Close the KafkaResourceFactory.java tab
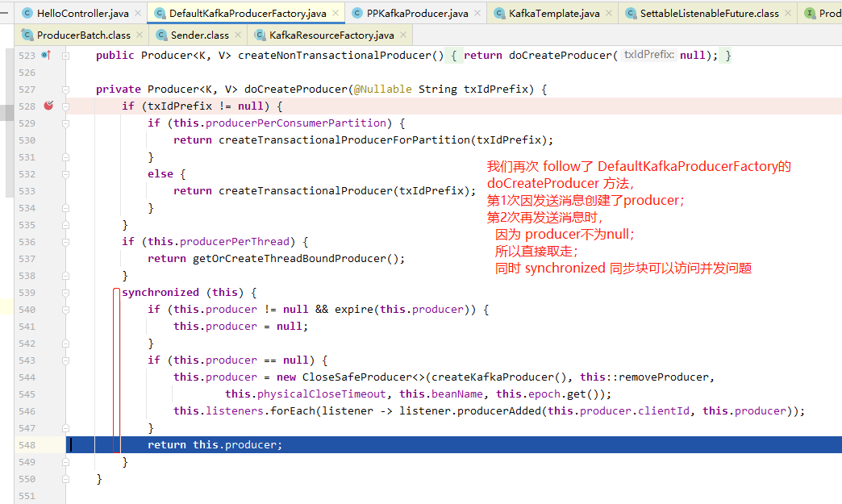The height and width of the screenshot is (504, 842). click(x=403, y=35)
